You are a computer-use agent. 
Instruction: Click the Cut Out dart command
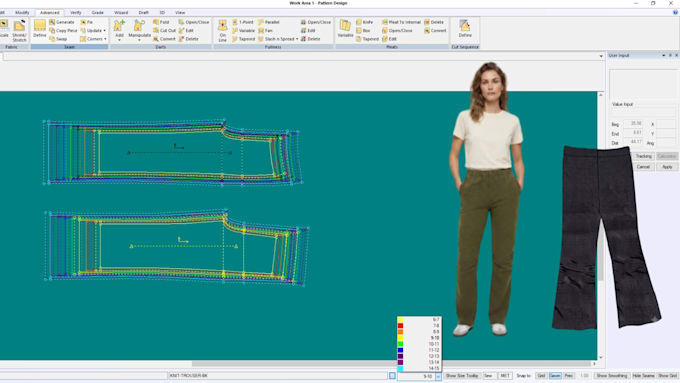(164, 31)
